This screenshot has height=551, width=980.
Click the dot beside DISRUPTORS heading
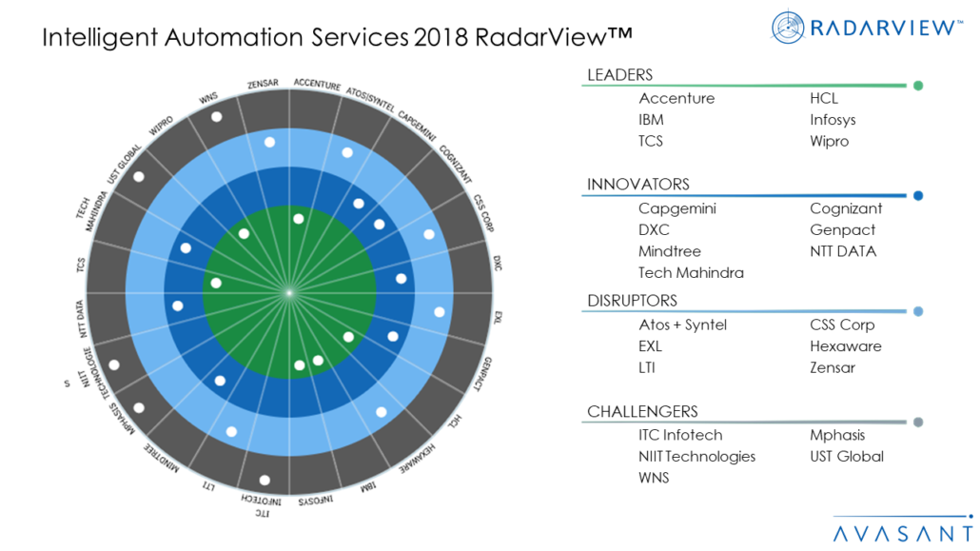pyautogui.click(x=916, y=311)
